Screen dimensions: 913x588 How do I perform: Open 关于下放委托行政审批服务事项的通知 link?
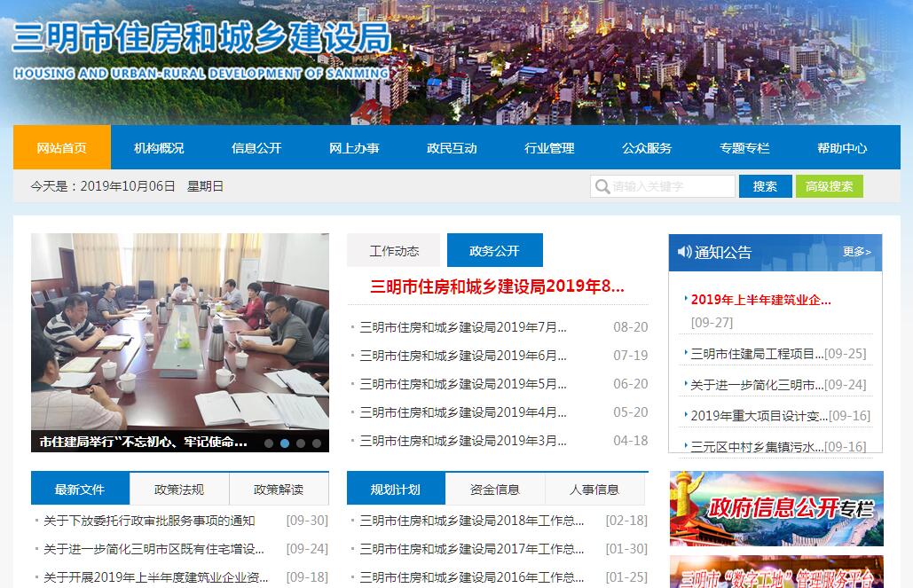click(x=149, y=521)
